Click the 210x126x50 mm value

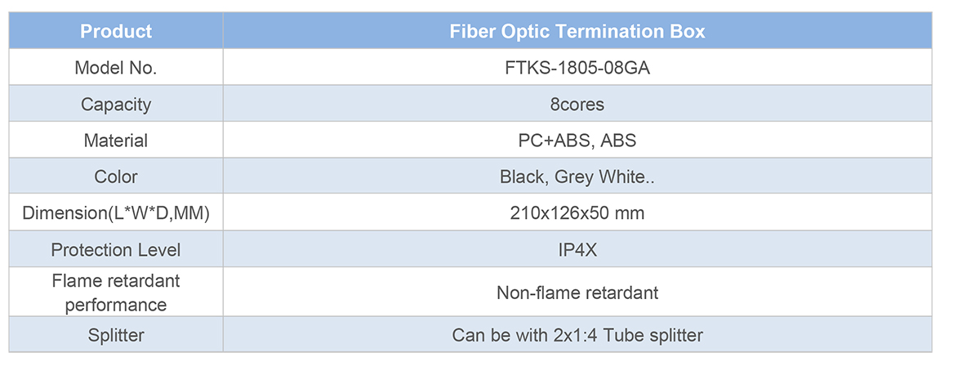[x=577, y=213]
